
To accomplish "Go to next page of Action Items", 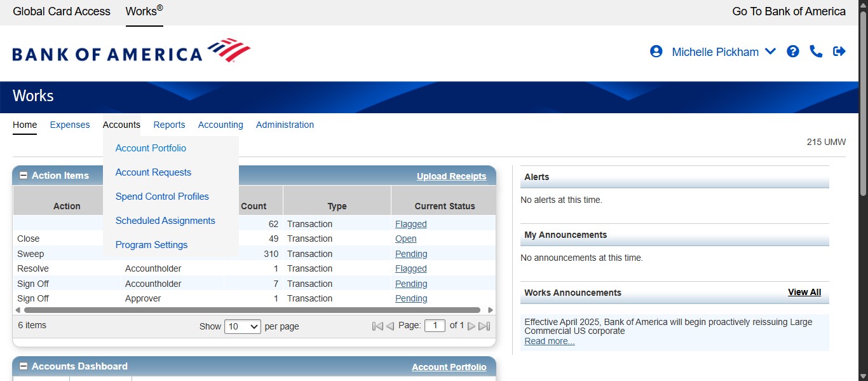I will [471, 326].
